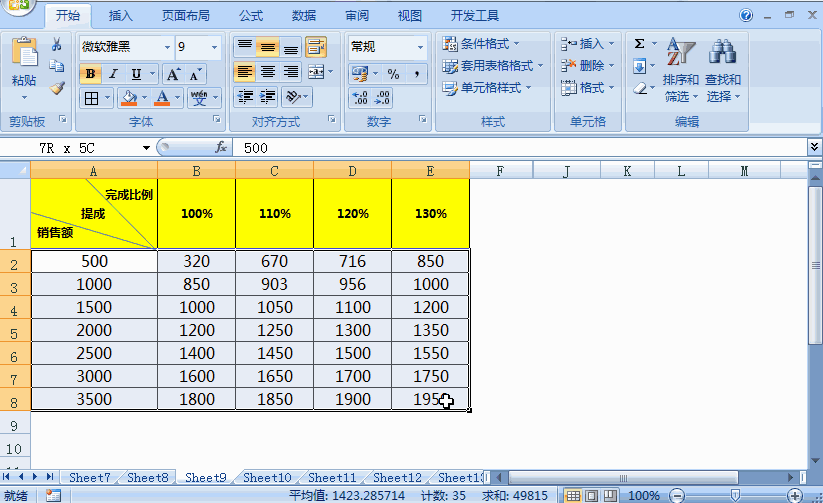The width and height of the screenshot is (823, 503).
Task: Toggle Underline formatting
Action: pos(136,74)
